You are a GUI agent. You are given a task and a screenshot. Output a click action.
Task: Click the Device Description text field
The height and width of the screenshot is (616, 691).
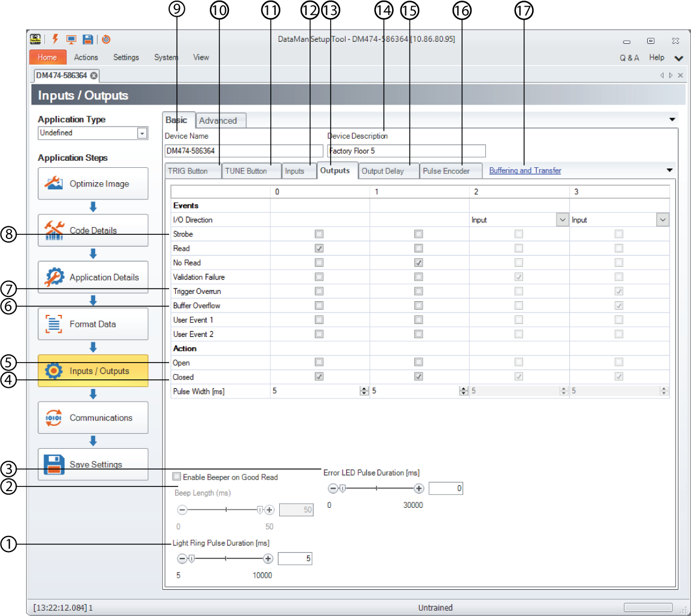(x=406, y=151)
